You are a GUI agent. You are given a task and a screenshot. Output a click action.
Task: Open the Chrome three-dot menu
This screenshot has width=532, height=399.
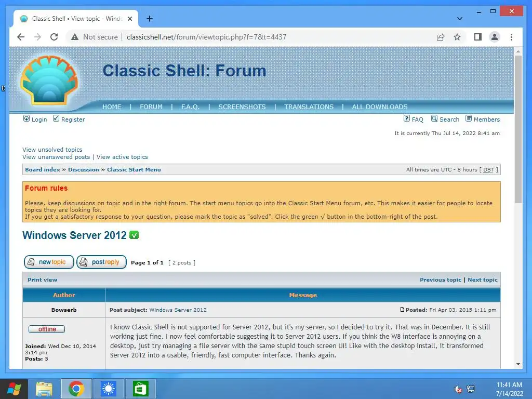(511, 37)
